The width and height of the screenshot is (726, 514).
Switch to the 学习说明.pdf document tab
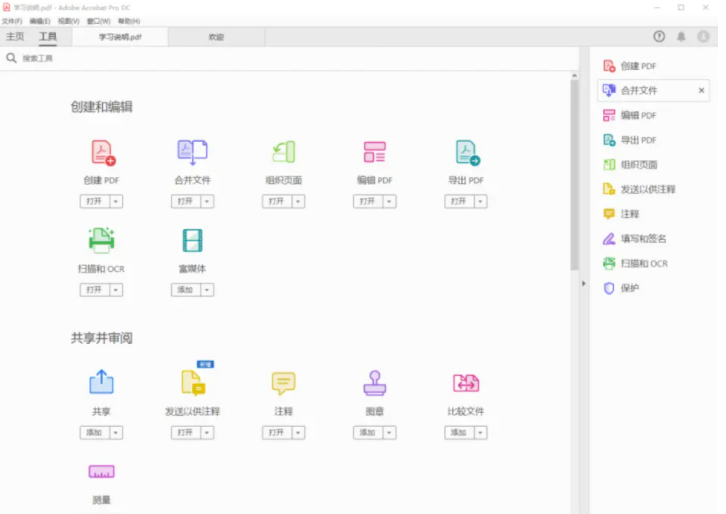tap(120, 37)
